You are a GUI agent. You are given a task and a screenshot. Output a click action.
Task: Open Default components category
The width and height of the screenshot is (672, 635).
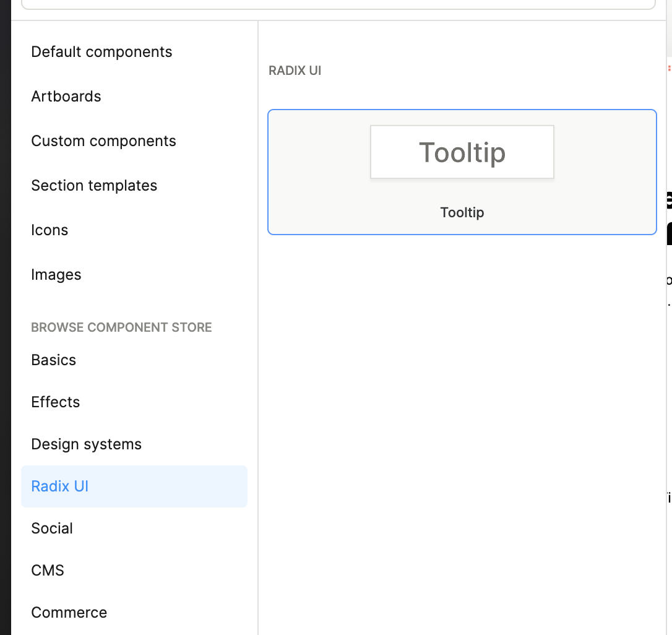[x=101, y=52]
